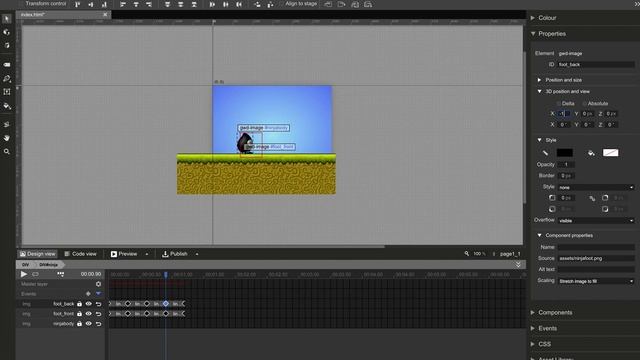
Task: Click distribute horizontal centers icon
Action: click(x=226, y=4)
